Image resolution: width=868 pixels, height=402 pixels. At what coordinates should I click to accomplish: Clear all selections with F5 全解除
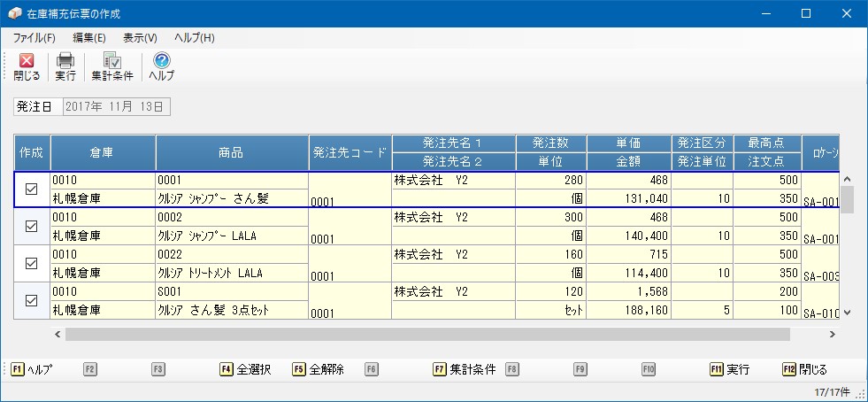coord(319,369)
